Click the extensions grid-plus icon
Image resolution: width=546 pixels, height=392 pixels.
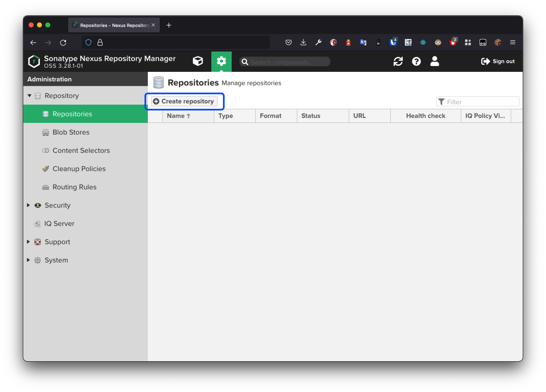tap(468, 43)
